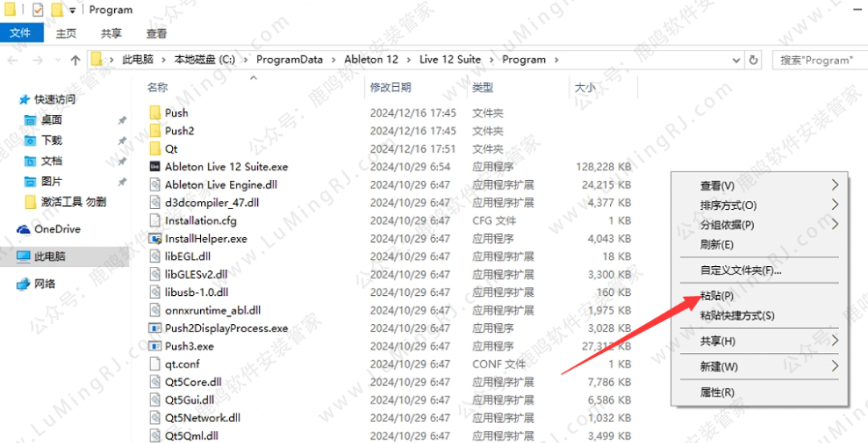Select the Ableton Live Engine.dll file icon
868x443 pixels.
[x=155, y=184]
